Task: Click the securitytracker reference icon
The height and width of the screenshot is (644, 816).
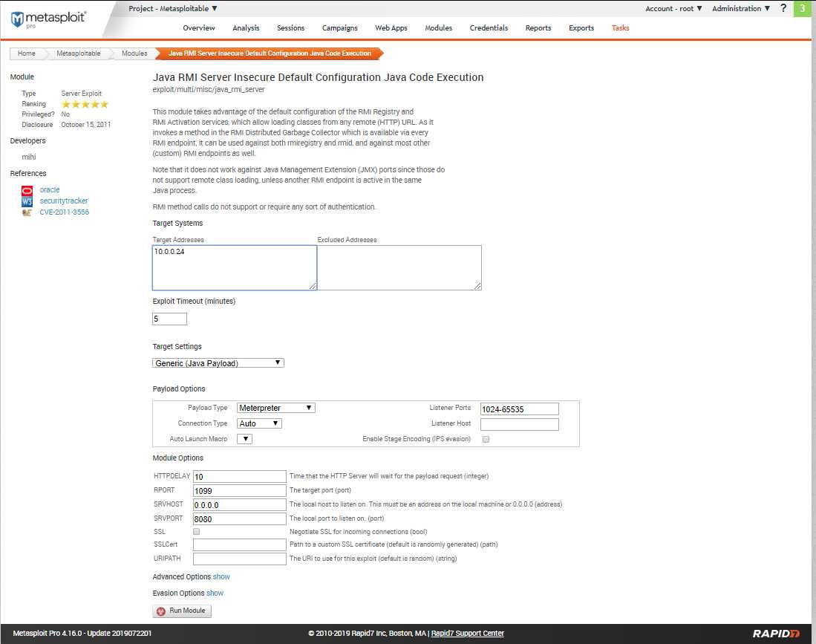Action: 27,201
